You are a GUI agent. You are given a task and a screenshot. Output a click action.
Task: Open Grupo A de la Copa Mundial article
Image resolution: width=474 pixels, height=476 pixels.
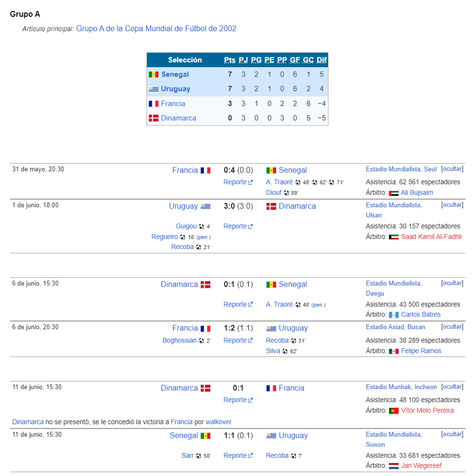(x=156, y=28)
